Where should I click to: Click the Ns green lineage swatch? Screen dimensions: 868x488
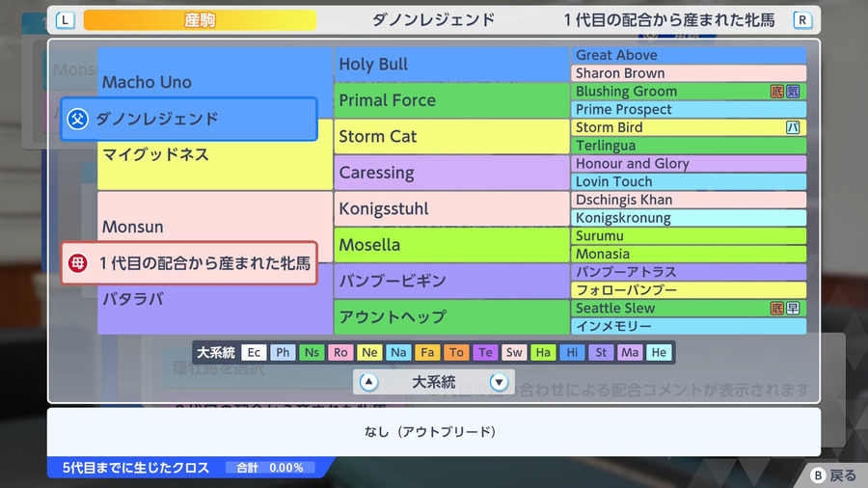click(x=312, y=352)
